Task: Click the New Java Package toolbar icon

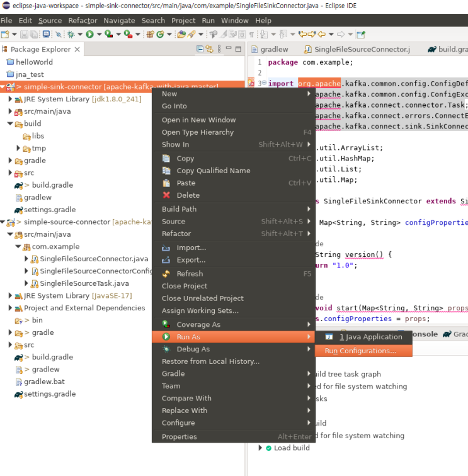Action: (150, 34)
